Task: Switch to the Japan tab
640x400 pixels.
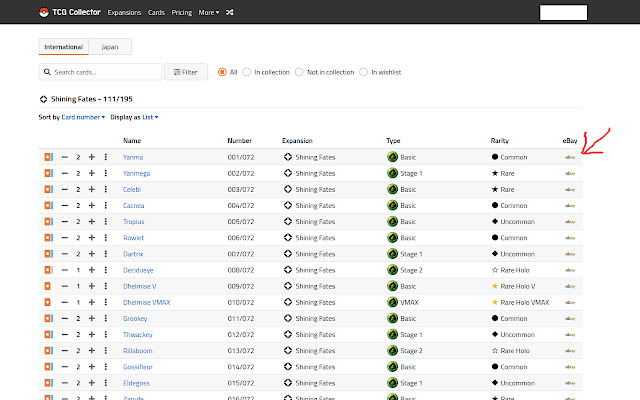Action: (x=109, y=46)
